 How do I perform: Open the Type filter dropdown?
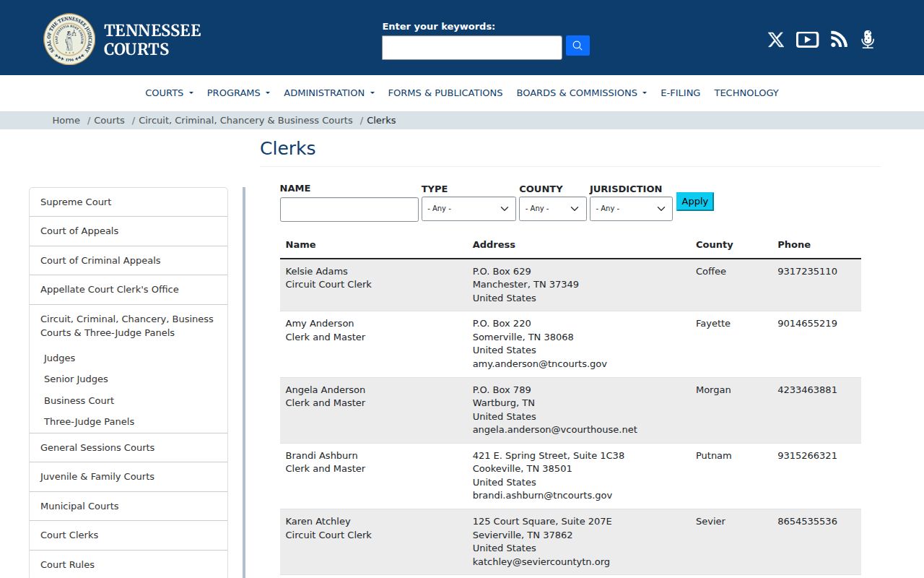pos(468,209)
